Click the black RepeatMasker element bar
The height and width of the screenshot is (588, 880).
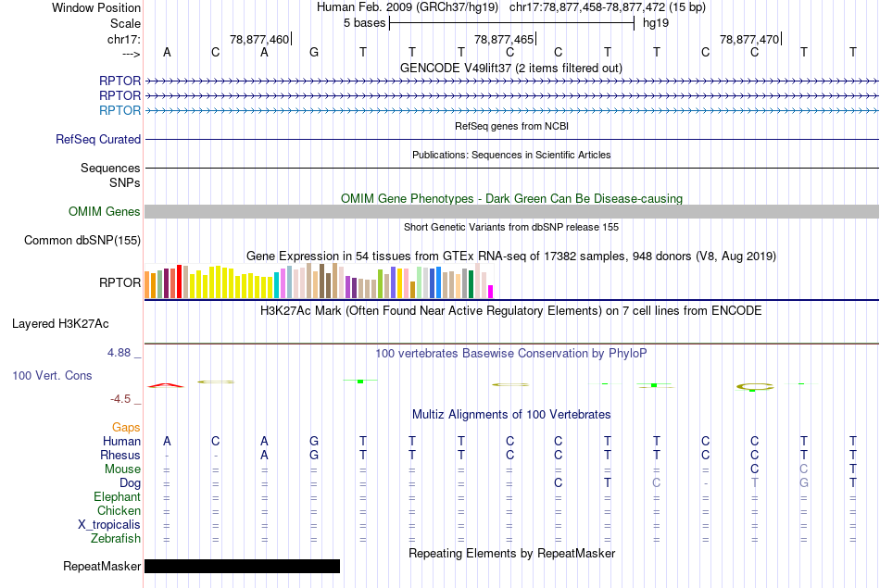coord(242,566)
